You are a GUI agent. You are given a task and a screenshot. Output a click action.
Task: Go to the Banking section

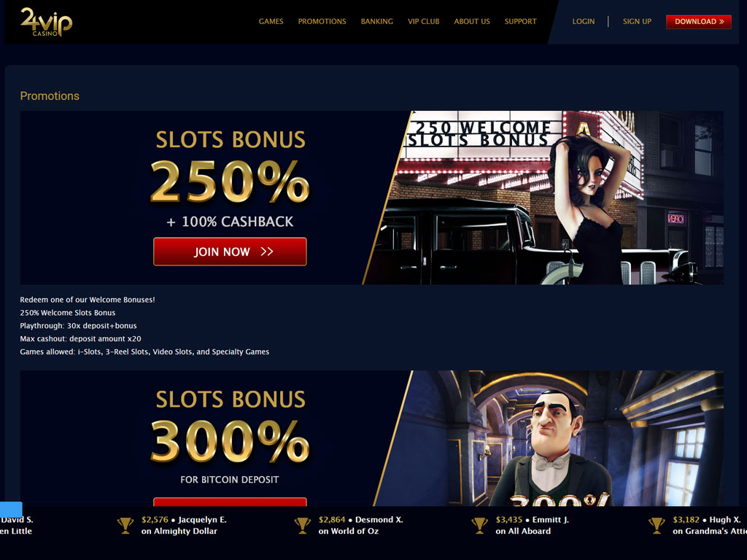[x=377, y=21]
